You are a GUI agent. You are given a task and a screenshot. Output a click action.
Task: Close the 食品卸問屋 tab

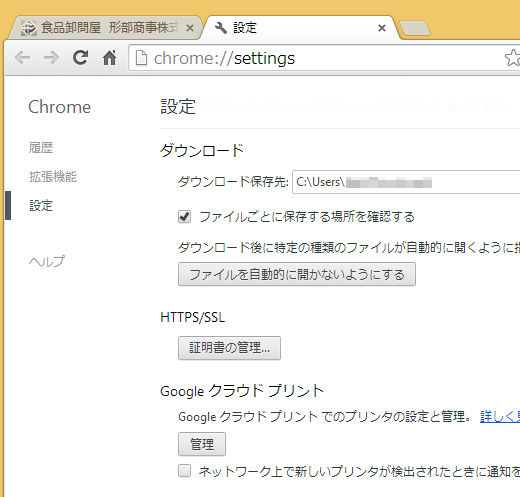coord(190,28)
